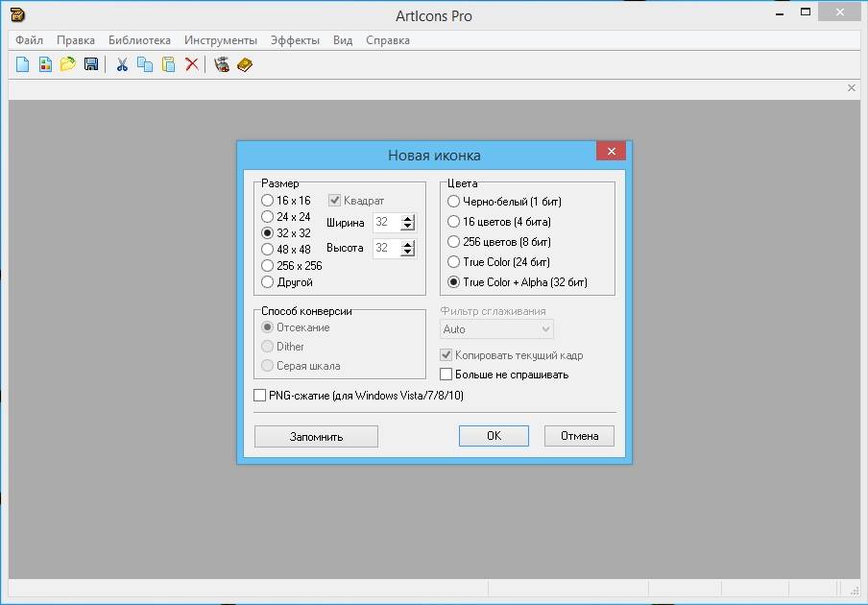
Task: Close the ArtIcons Pro window
Action: click(x=840, y=12)
